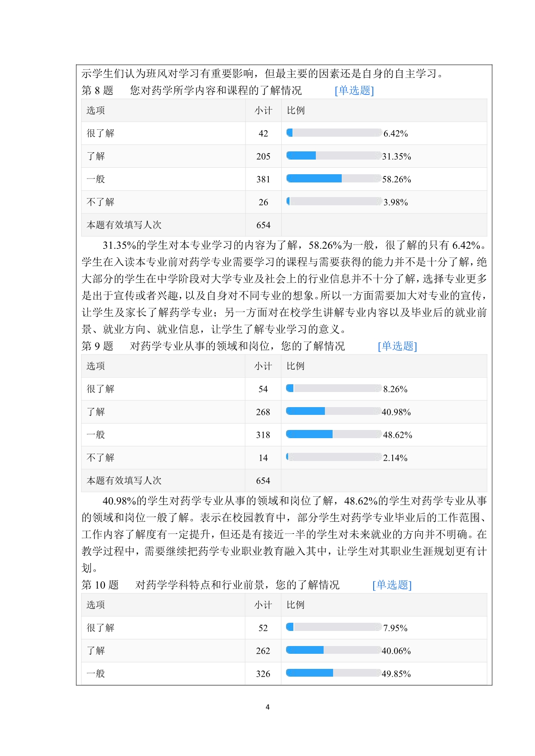Viewport: 535px width, 756px height.
Task: Click the 选项 header in question 9 table
Action: pos(96,366)
